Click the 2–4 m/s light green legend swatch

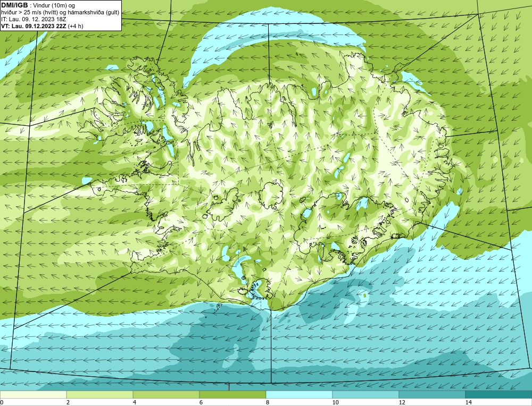(x=100, y=394)
